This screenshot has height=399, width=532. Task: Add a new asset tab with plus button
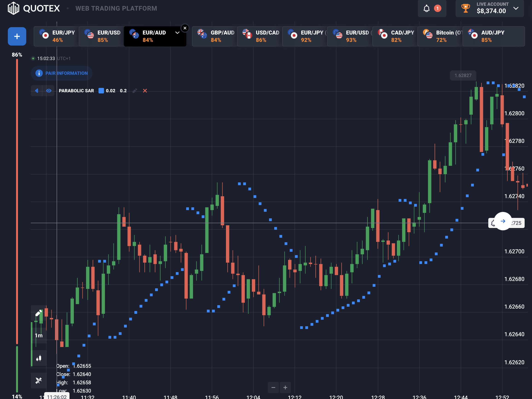click(17, 36)
